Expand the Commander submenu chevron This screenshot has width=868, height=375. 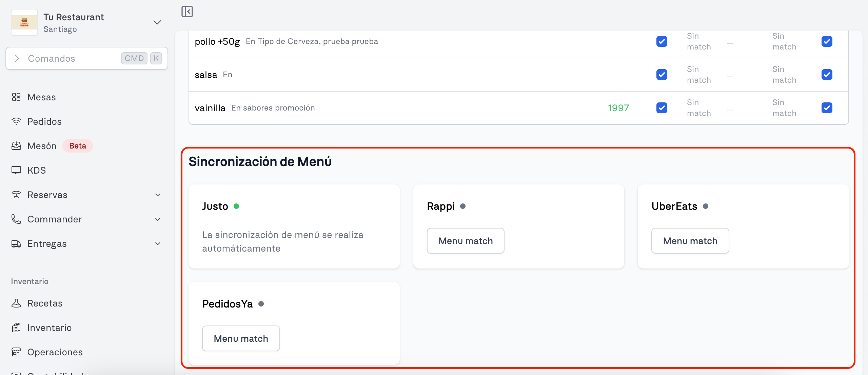tap(158, 219)
